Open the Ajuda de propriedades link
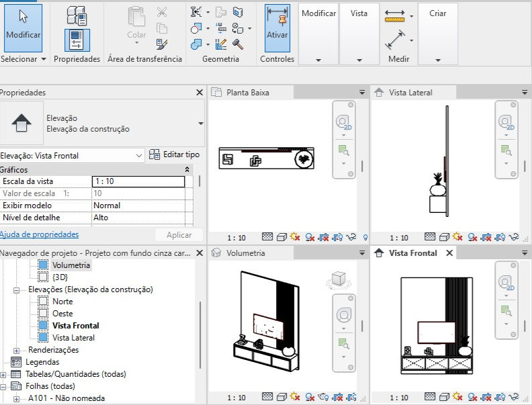Viewport: 532px width, 405px height. click(39, 234)
